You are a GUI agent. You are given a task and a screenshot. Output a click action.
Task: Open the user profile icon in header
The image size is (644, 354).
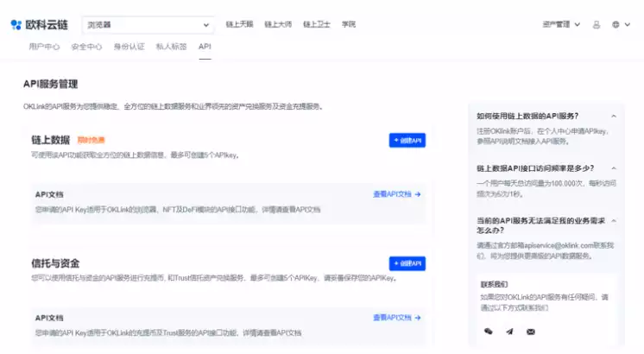coord(596,25)
